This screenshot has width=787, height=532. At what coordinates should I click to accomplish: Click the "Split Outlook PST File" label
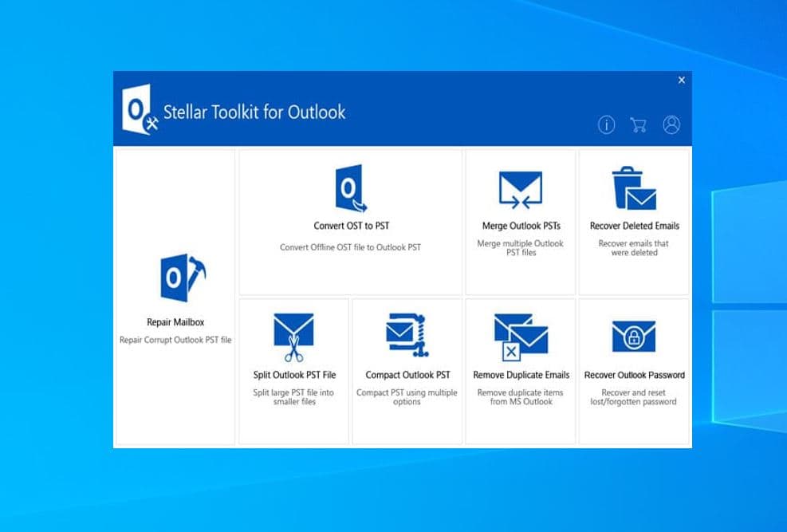(294, 375)
